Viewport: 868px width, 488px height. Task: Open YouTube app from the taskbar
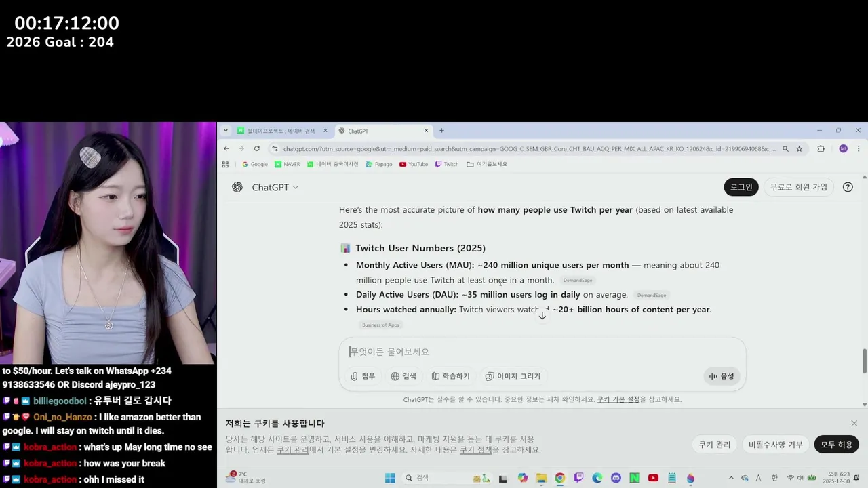[x=653, y=478]
